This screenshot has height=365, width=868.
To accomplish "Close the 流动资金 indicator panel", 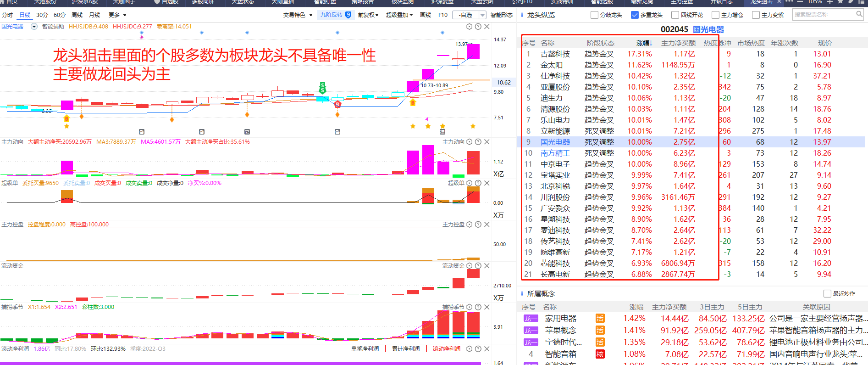I will coord(487,266).
